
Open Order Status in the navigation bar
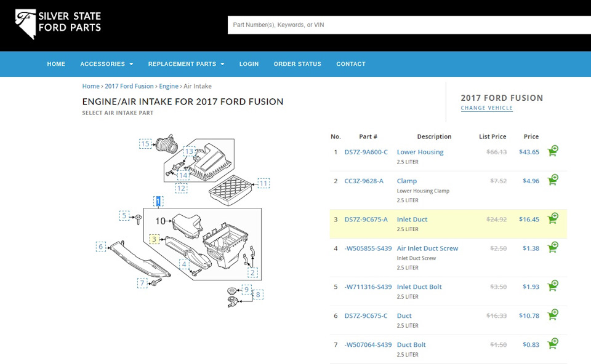297,64
